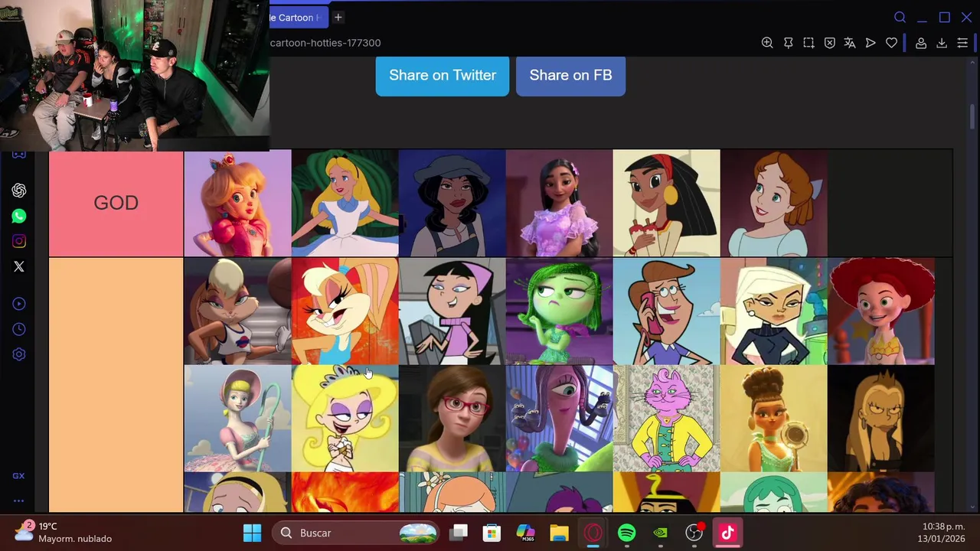Select the woman with red phone image
The image size is (980, 551).
pos(666,311)
